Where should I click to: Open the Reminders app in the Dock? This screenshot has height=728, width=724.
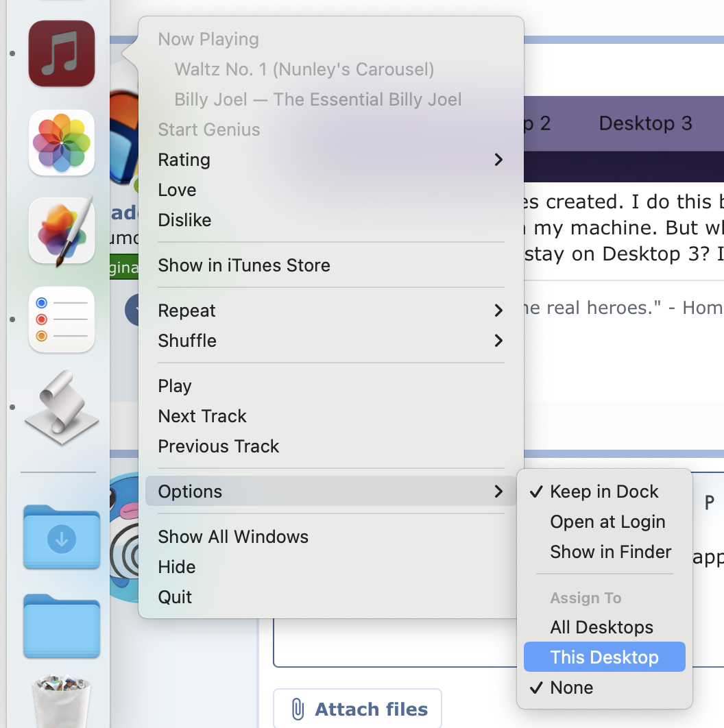pos(61,319)
